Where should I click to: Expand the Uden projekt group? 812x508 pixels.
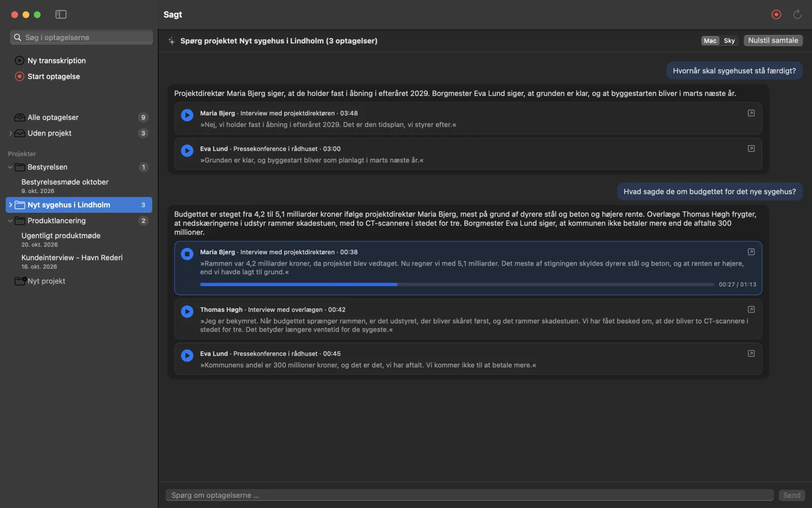pos(10,133)
